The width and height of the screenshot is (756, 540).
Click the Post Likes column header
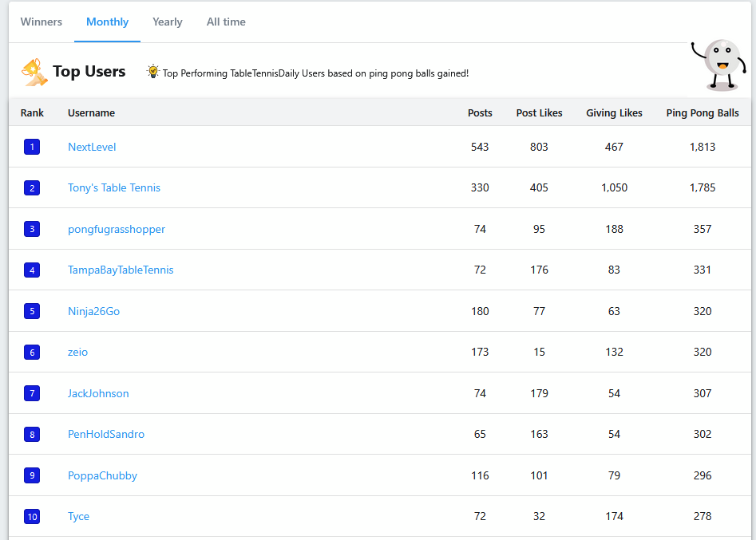(x=539, y=112)
